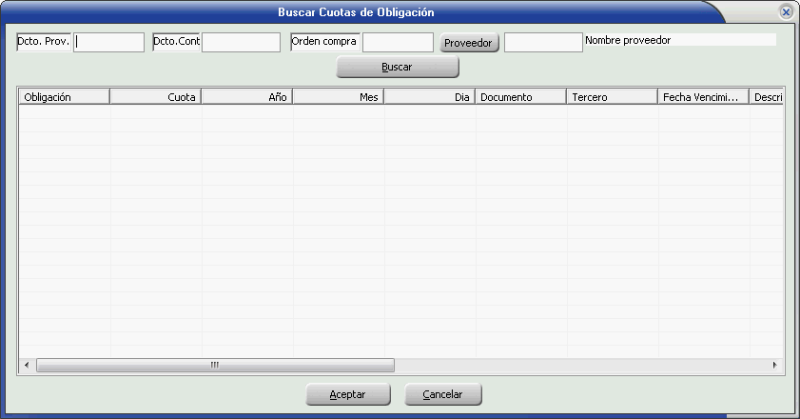Click the horizontal scrollbar right arrow
This screenshot has width=800, height=419.
click(774, 366)
